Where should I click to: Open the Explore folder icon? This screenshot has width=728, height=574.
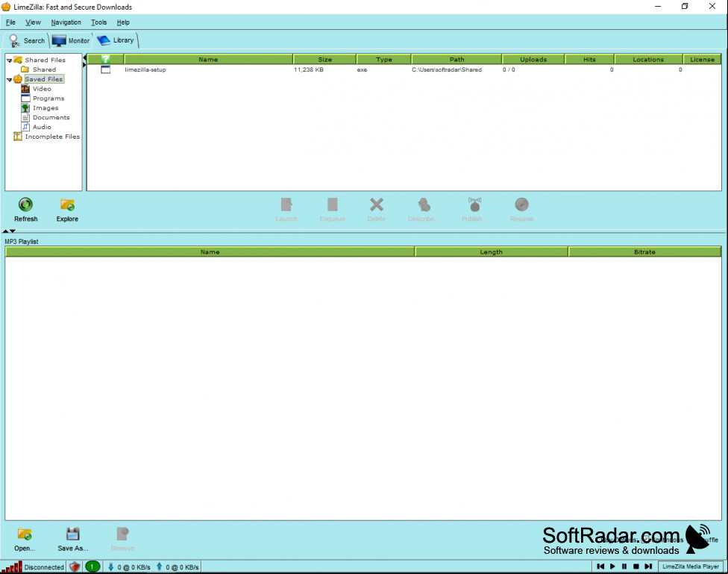click(x=67, y=205)
